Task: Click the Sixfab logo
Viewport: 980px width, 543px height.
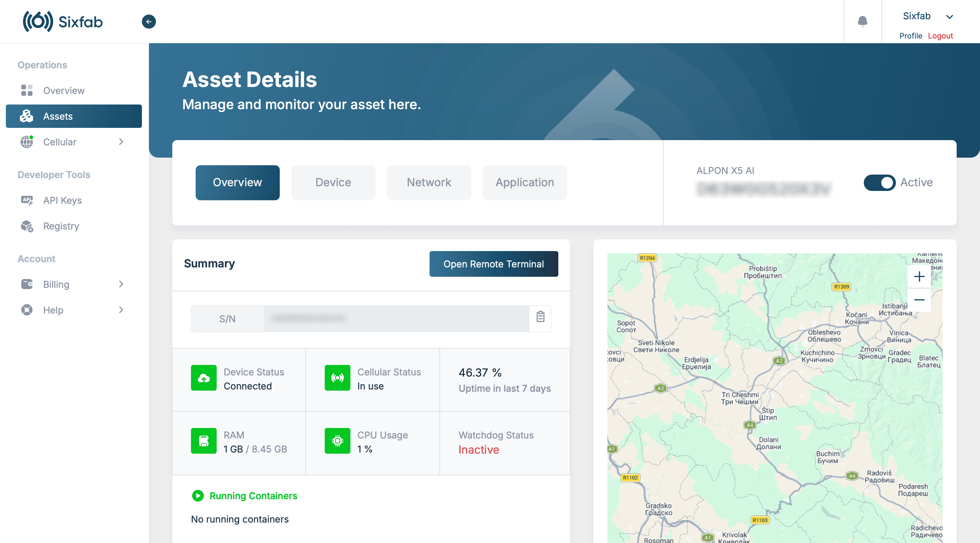Action: 63,22
